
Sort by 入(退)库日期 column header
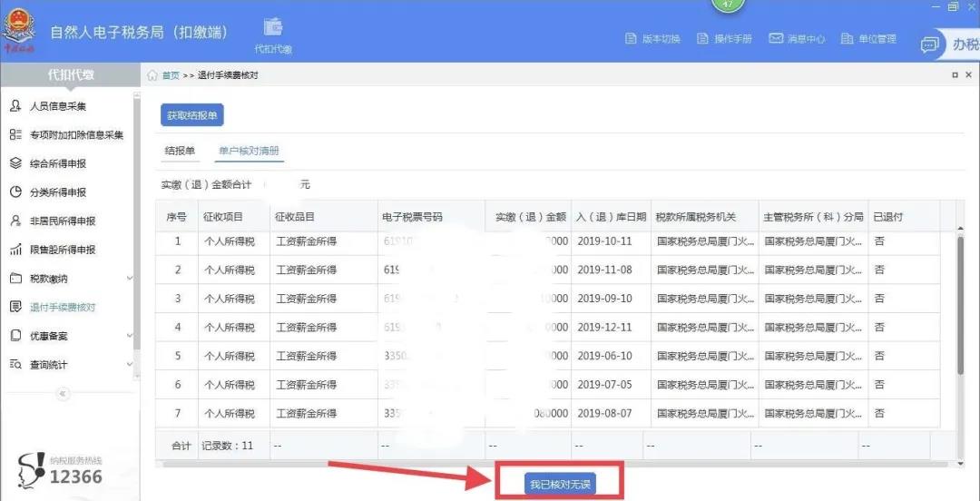(x=611, y=217)
